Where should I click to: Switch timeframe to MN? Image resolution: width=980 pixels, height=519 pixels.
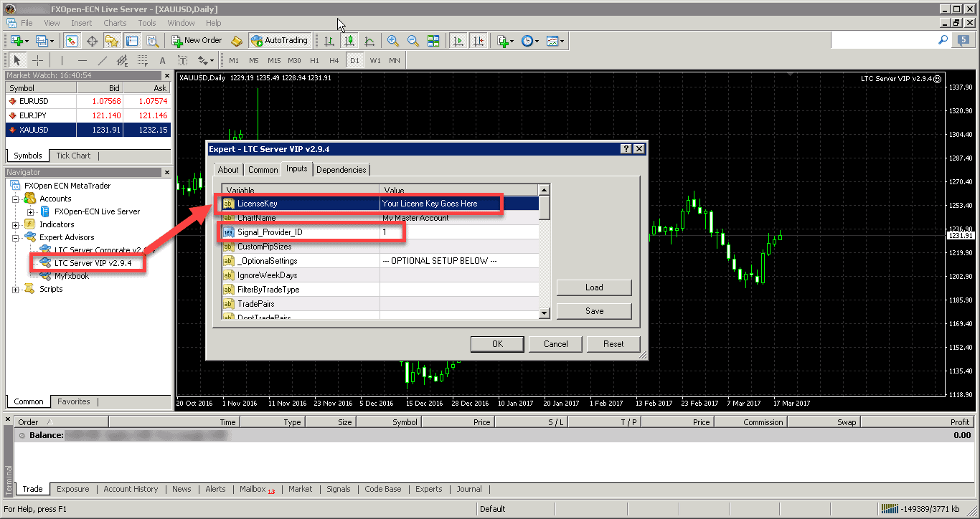395,61
